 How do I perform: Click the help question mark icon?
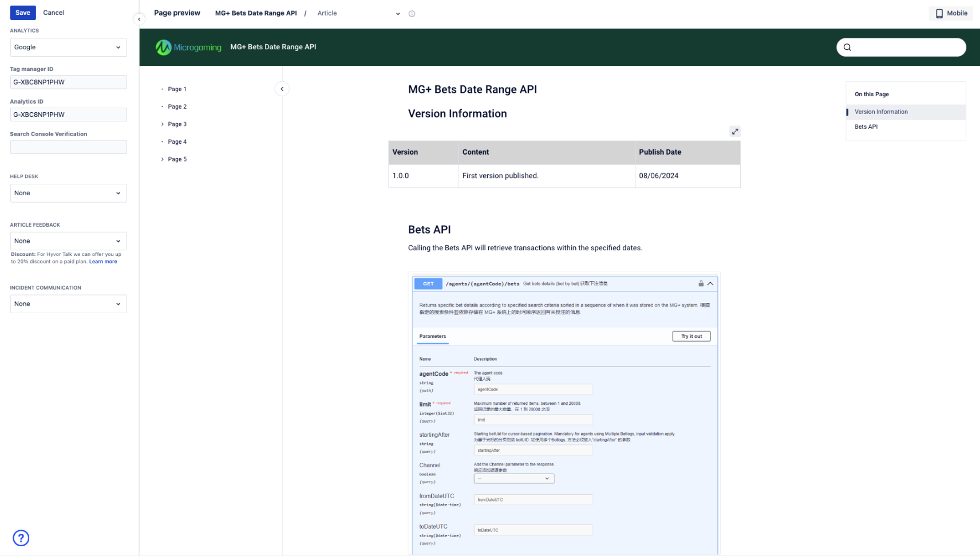[21, 538]
